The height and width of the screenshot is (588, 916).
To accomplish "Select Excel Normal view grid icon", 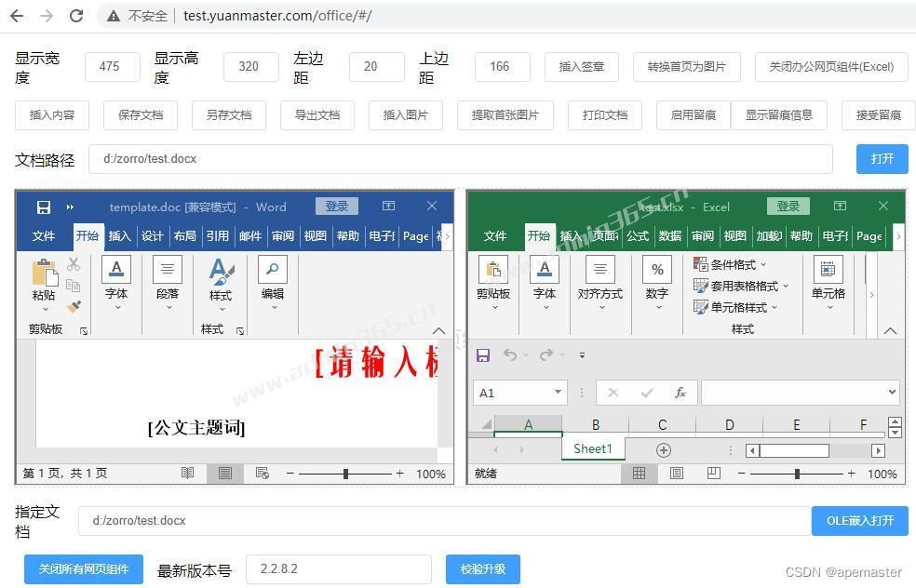I will (x=640, y=474).
